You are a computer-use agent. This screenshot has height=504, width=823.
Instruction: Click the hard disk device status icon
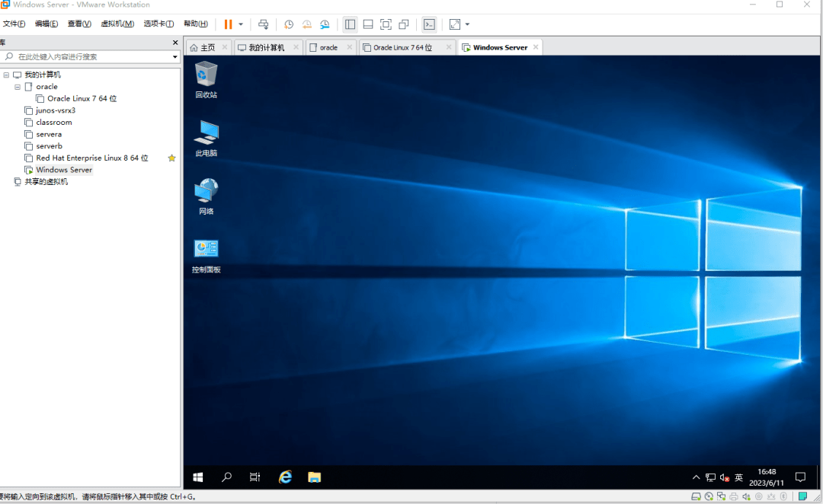tap(696, 496)
